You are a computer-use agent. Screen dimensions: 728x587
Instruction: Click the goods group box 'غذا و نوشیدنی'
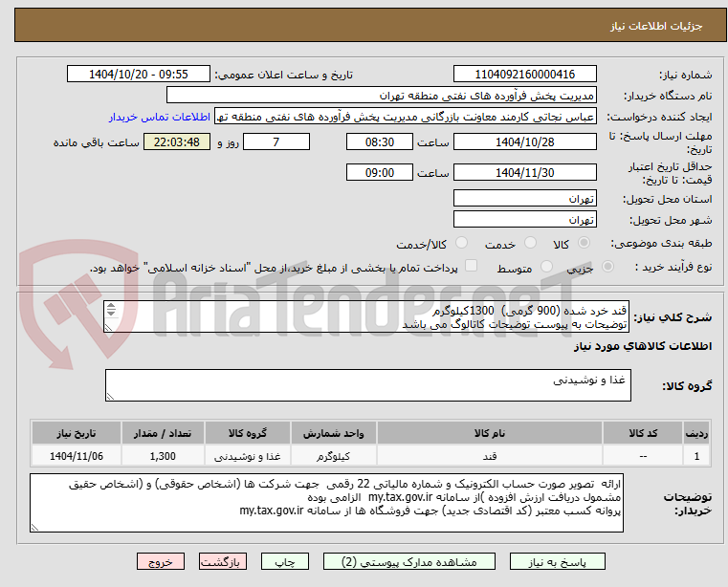pos(367,385)
